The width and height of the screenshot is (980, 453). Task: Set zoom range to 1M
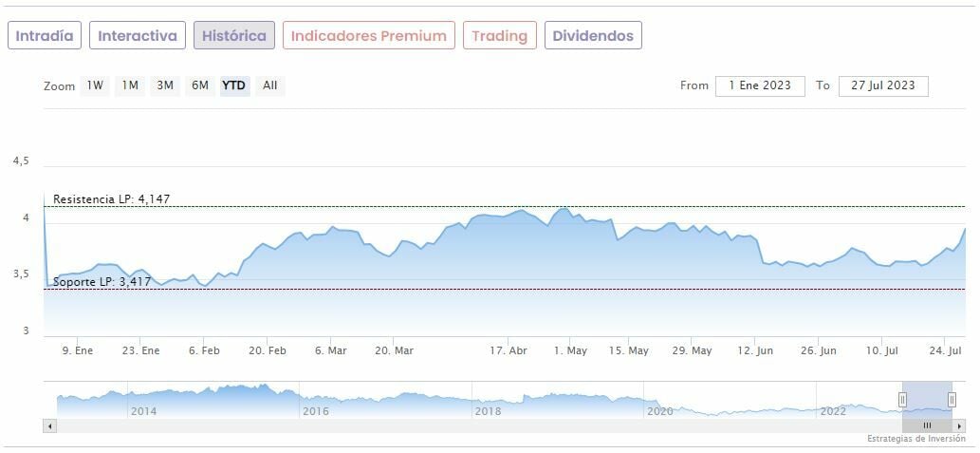click(130, 85)
